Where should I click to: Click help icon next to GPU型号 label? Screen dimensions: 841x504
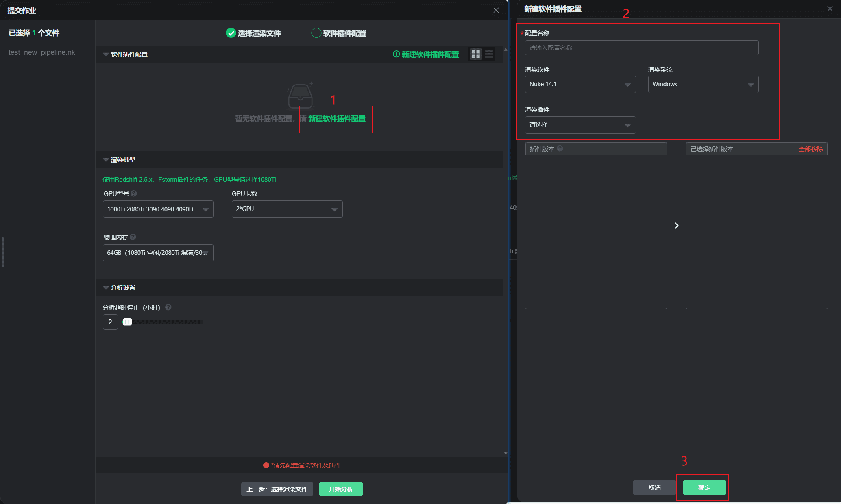134,193
